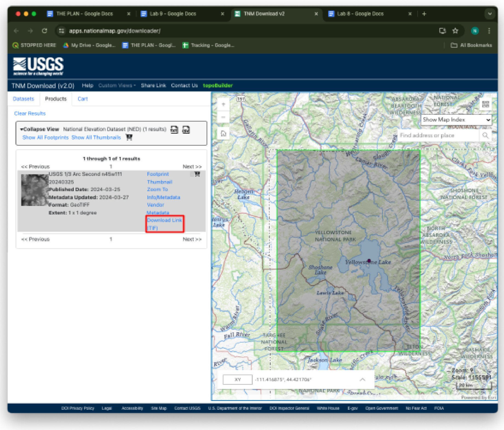Export results using the CSV file icon
Viewport: 504px width, 430px height.
(x=186, y=130)
